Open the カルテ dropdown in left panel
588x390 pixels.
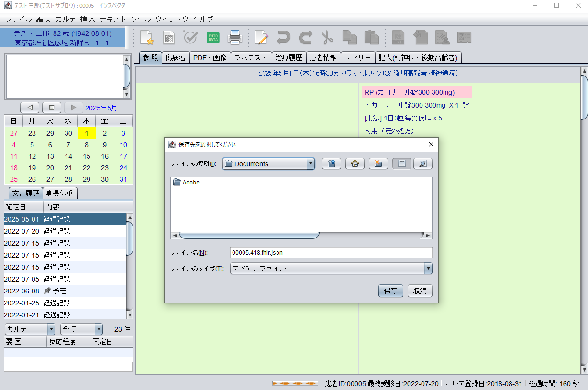pyautogui.click(x=30, y=329)
